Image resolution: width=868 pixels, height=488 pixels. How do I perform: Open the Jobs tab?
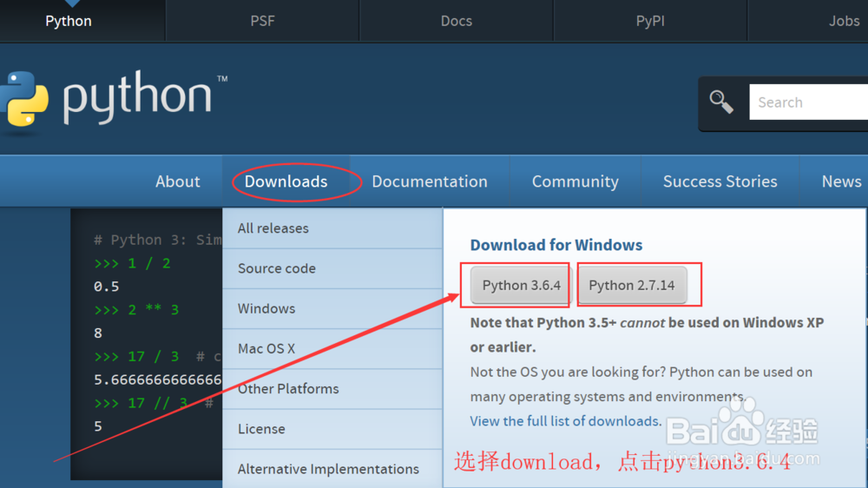tap(844, 21)
